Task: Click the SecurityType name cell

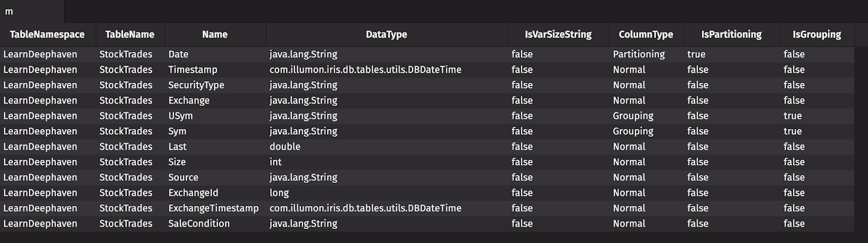Action: [196, 85]
